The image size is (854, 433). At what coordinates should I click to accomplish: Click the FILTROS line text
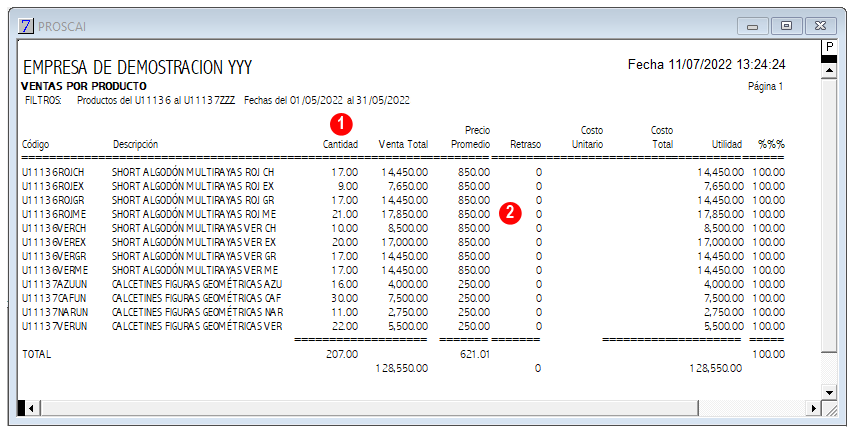[217, 100]
